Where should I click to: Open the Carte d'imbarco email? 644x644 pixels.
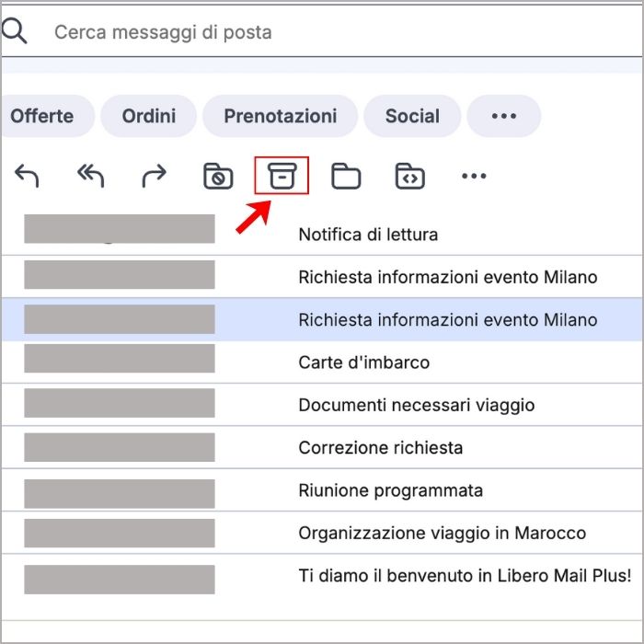pos(322,362)
